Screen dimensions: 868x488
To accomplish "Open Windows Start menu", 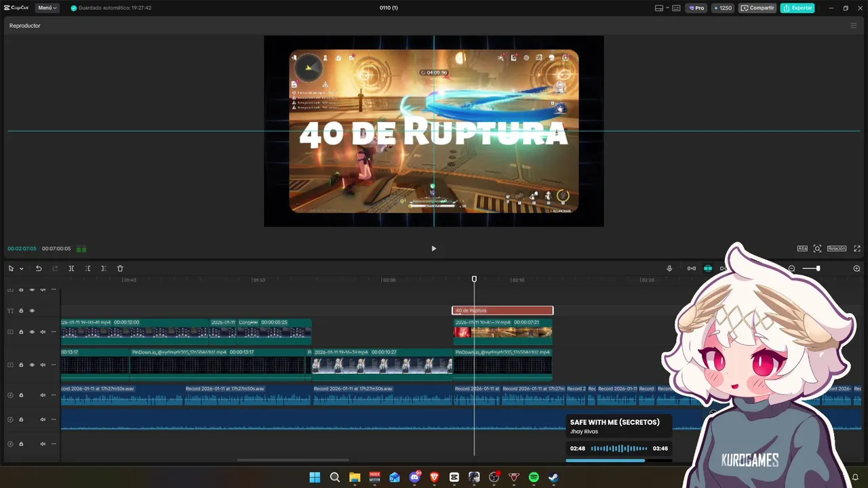I will (315, 477).
